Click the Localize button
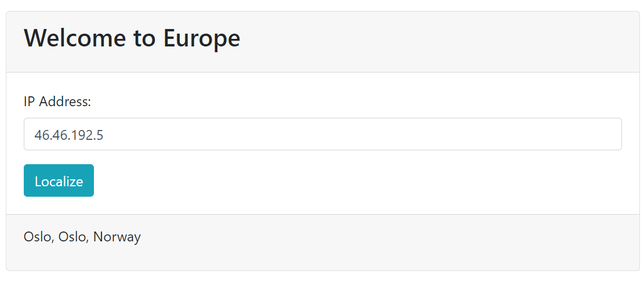This screenshot has height=282, width=644. click(59, 181)
